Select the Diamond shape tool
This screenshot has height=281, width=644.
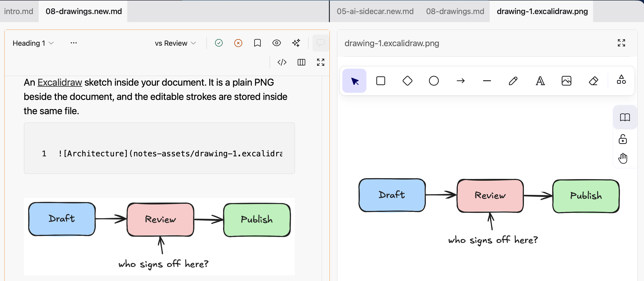407,81
